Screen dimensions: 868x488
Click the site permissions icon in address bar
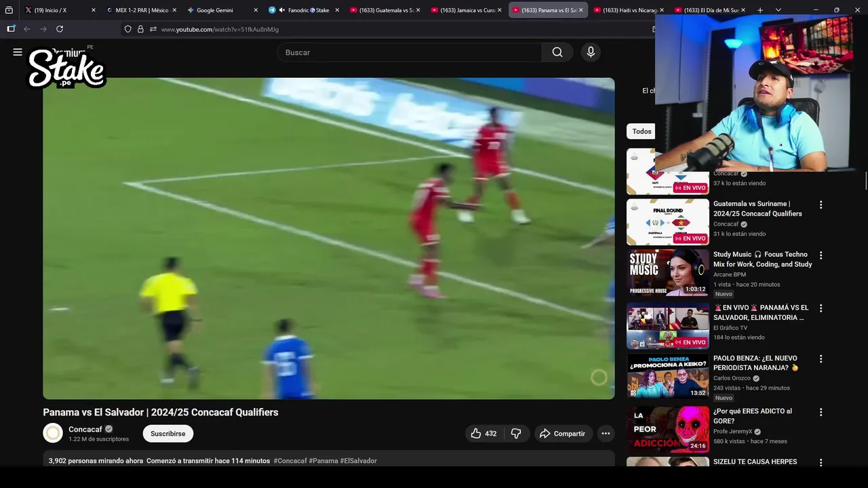153,29
